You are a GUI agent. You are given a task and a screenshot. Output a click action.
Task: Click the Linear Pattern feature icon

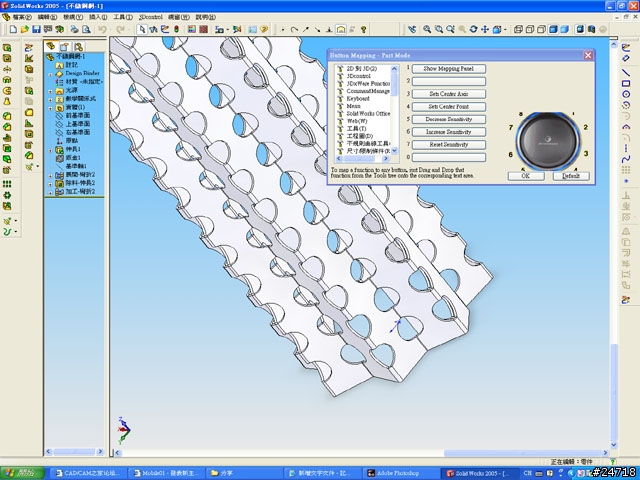coord(7,184)
